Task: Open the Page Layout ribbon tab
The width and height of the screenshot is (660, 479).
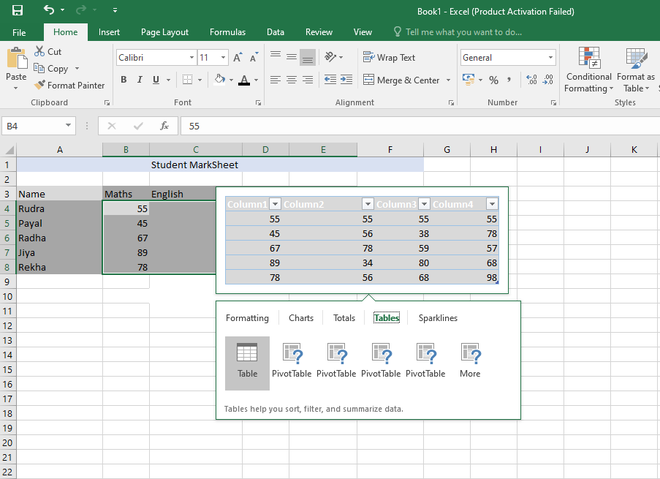Action: tap(163, 32)
